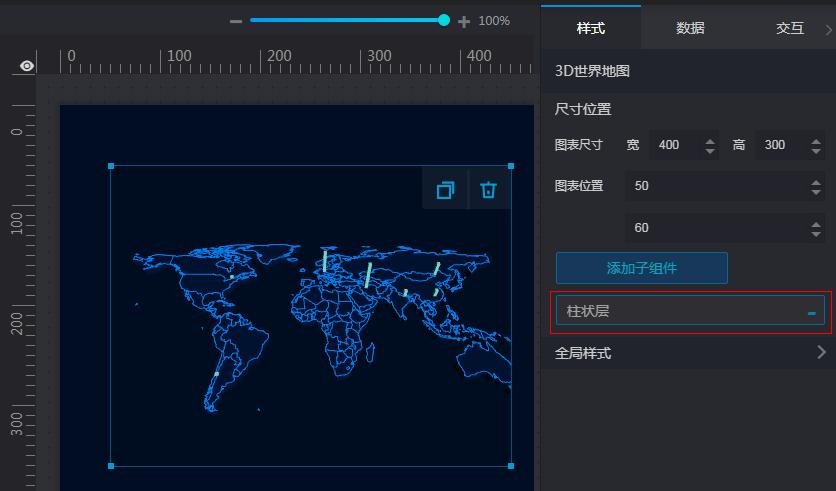Decrease position value 50 with down arrow
The height and width of the screenshot is (491, 836).
816,192
